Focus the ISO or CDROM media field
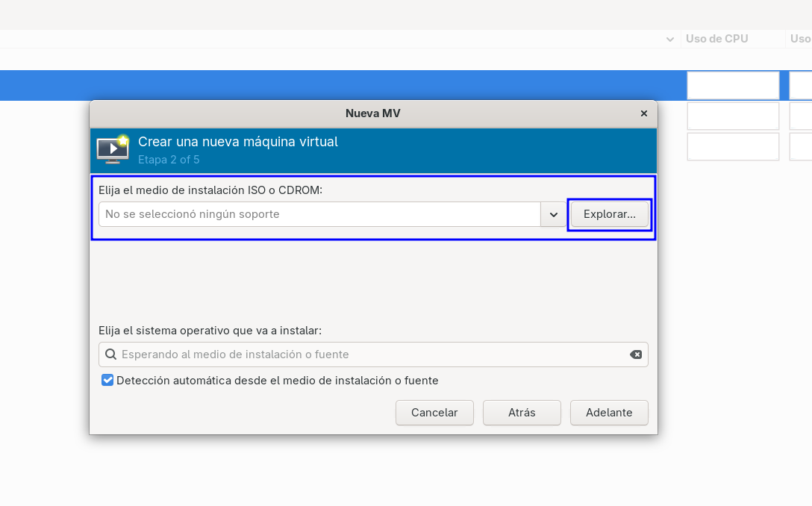 coord(319,214)
